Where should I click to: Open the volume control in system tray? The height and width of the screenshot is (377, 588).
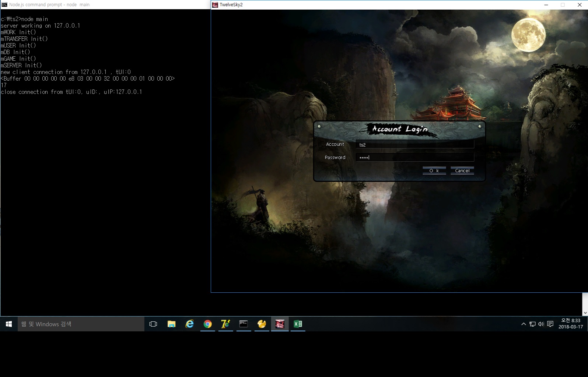[541, 324]
